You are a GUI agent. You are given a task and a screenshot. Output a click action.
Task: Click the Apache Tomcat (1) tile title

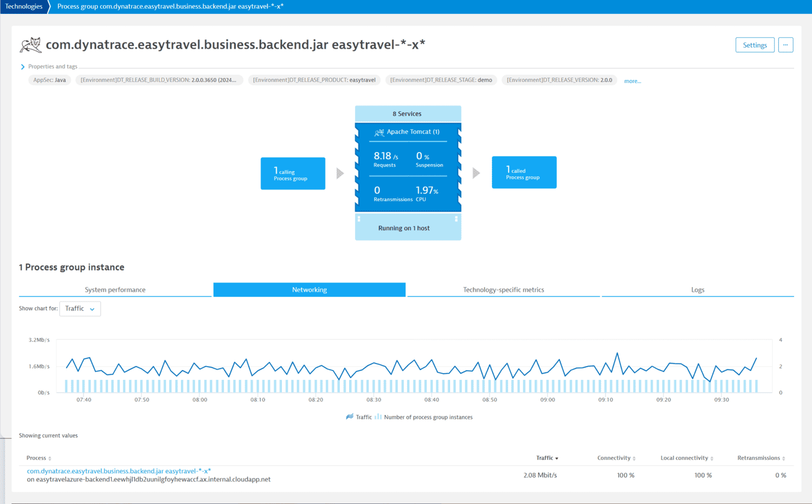click(x=413, y=132)
